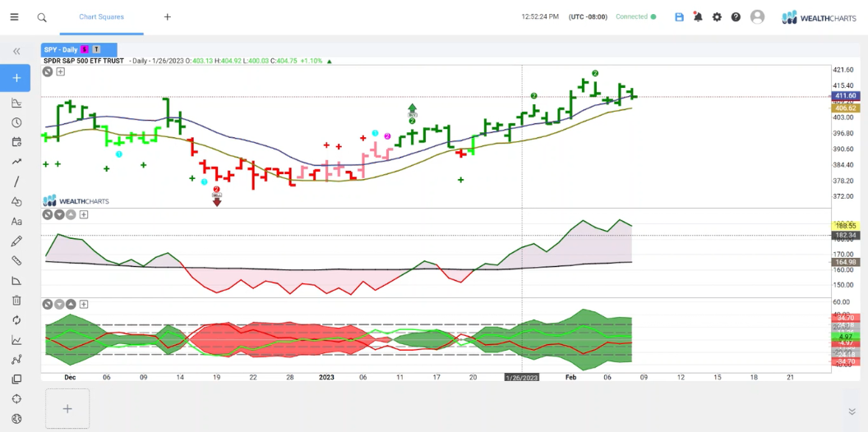Click the UTC -08:00 timezone selector
This screenshot has height=432, width=868.
(588, 17)
